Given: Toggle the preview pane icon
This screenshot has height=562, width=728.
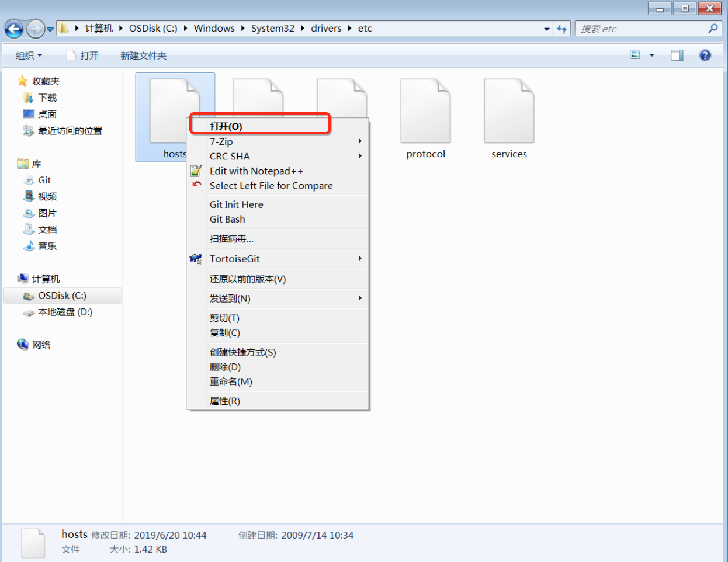Looking at the screenshot, I should 677,55.
